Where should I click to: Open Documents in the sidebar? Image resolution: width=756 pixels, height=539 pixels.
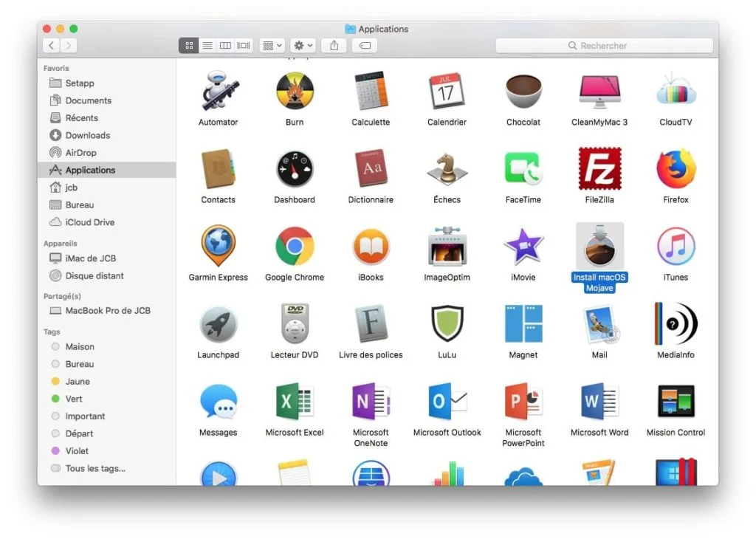point(107,100)
